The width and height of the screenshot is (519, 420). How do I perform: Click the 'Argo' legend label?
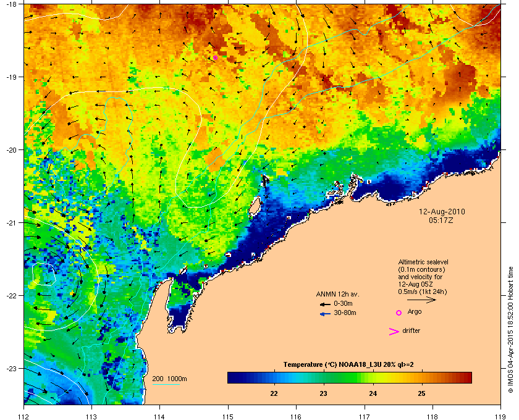[415, 311]
